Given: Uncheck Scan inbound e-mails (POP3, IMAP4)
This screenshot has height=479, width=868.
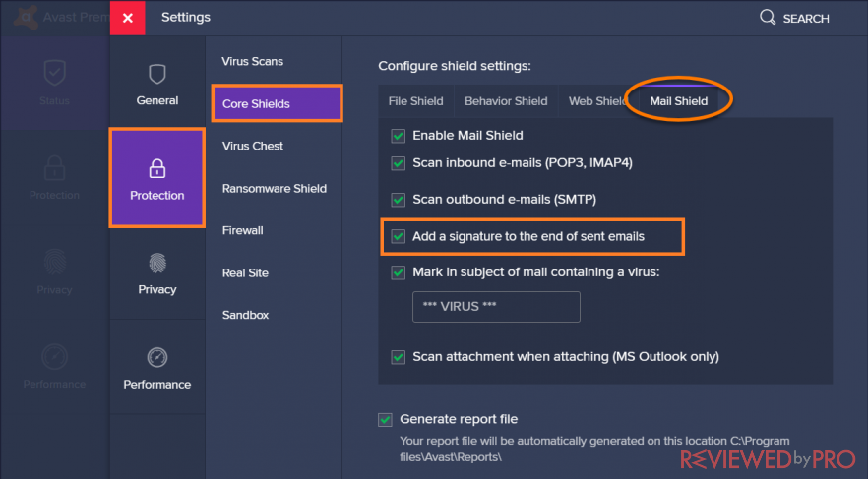Looking at the screenshot, I should tap(398, 163).
